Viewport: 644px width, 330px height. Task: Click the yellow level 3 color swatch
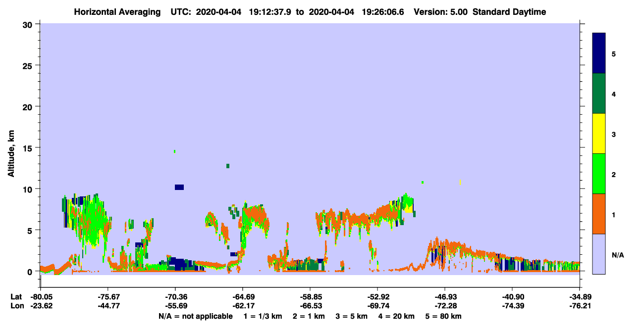click(x=599, y=134)
